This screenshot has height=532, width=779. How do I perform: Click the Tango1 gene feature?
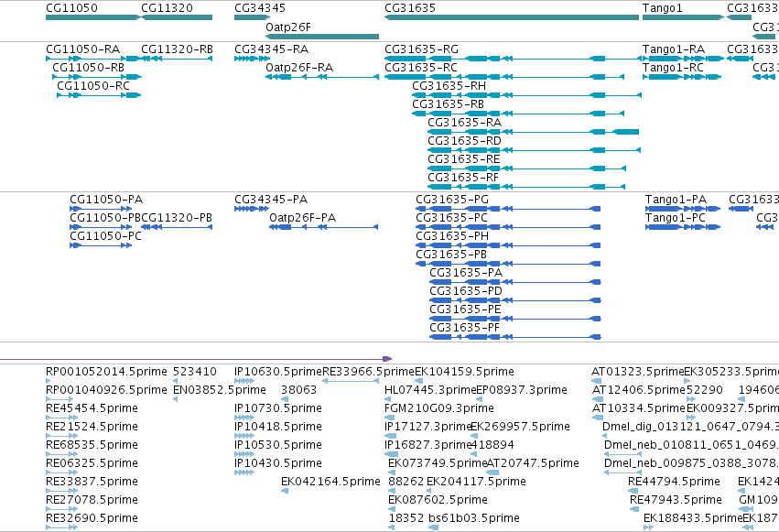tap(683, 17)
